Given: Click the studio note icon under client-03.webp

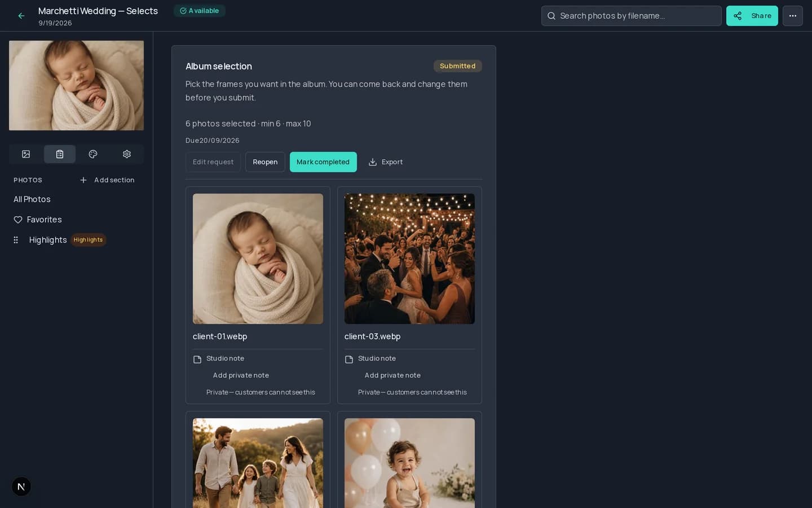Looking at the screenshot, I should coord(349,360).
